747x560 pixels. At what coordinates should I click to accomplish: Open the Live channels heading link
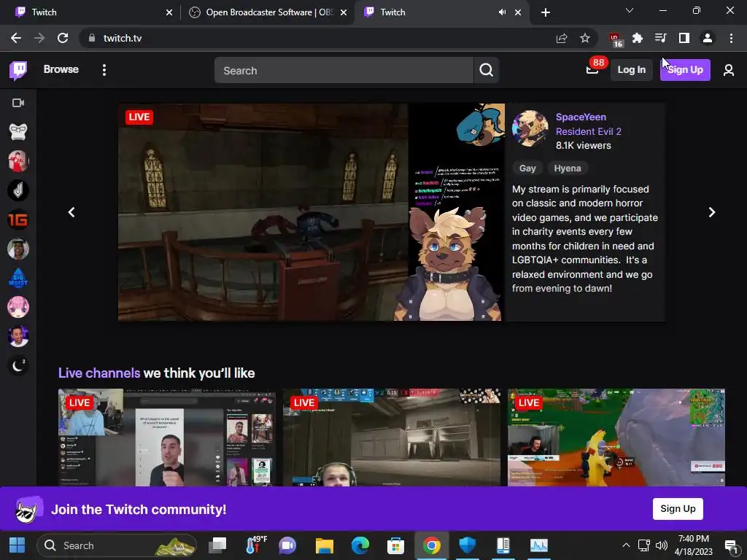click(99, 373)
